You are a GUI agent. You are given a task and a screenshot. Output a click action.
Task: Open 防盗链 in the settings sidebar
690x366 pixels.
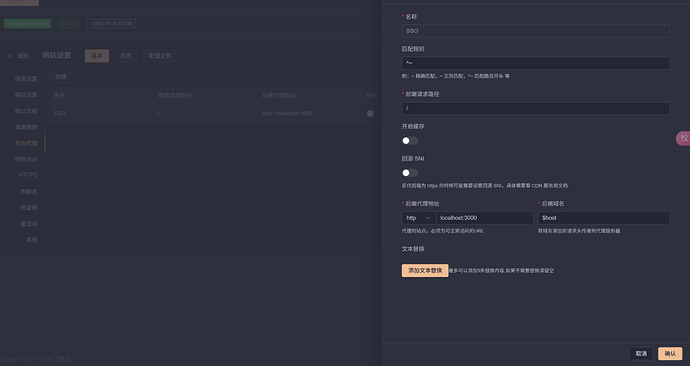[29, 208]
